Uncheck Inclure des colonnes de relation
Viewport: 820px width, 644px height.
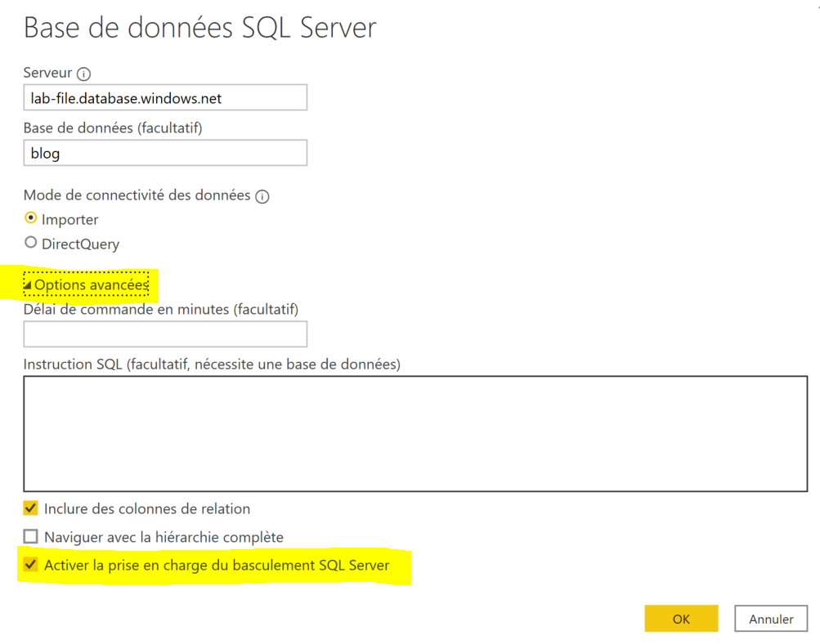[31, 508]
